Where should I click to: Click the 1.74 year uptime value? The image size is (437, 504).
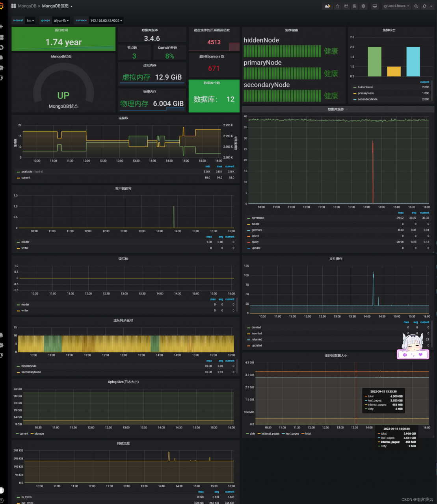point(63,42)
